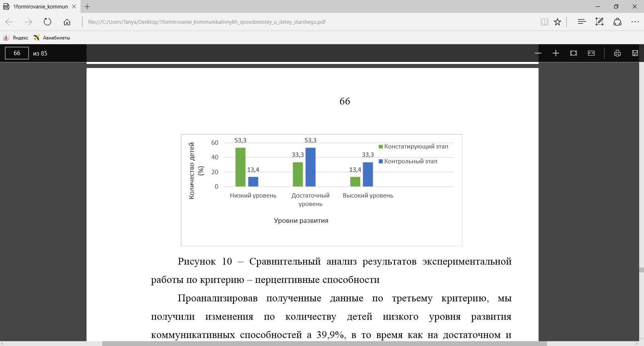The width and height of the screenshot is (644, 346).
Task: Open the home page
Action: pyautogui.click(x=67, y=22)
